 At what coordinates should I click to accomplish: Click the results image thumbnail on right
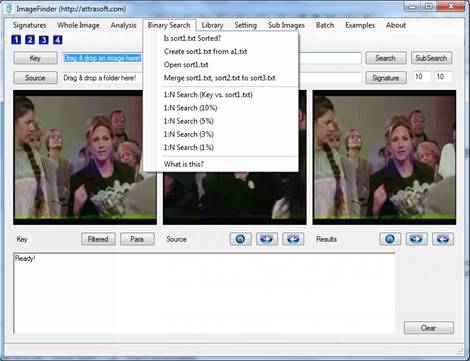click(x=384, y=157)
